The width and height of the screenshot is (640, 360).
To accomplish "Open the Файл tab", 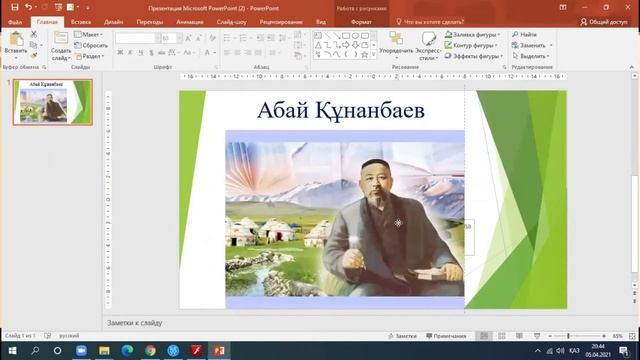I will click(15, 22).
